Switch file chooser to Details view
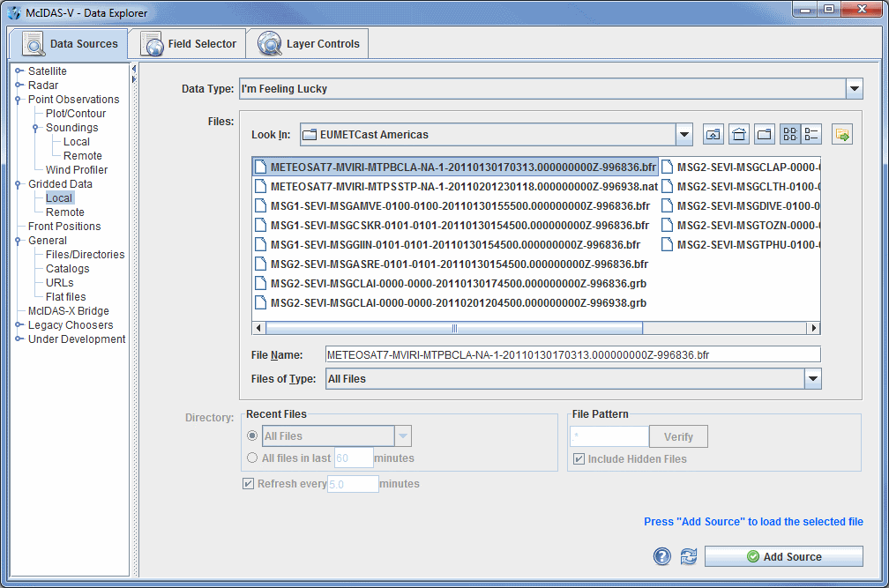This screenshot has height=588, width=889. 811,134
